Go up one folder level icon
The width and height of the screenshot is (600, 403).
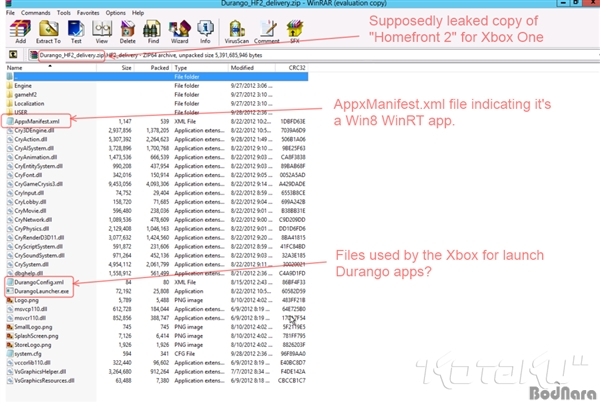tap(13, 55)
